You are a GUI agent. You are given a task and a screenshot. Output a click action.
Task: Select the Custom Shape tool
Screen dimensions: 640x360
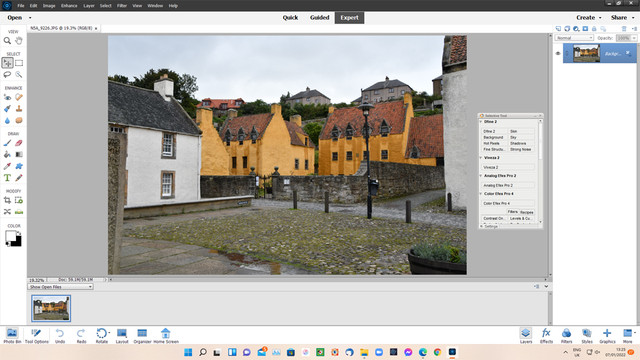coord(19,166)
